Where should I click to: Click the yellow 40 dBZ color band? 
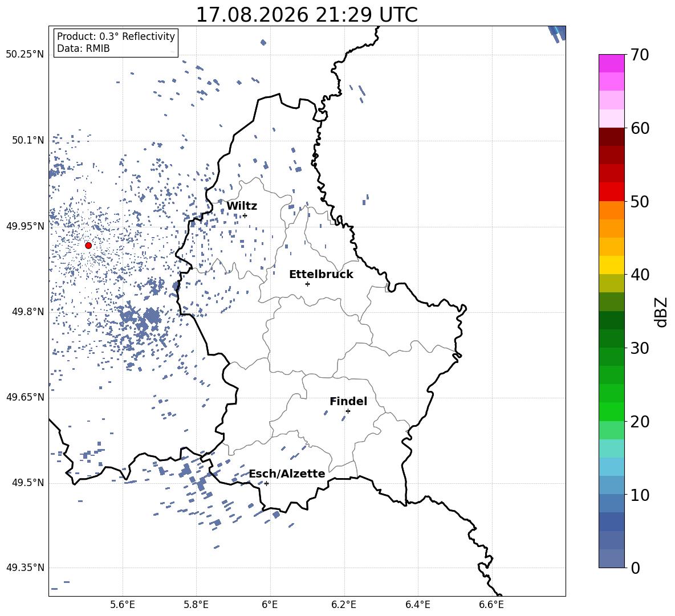point(611,265)
